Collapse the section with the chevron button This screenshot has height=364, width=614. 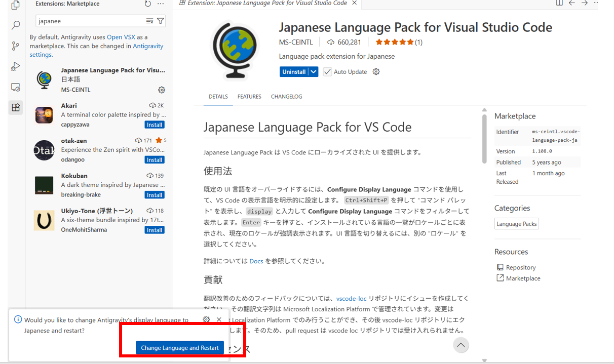(x=460, y=345)
